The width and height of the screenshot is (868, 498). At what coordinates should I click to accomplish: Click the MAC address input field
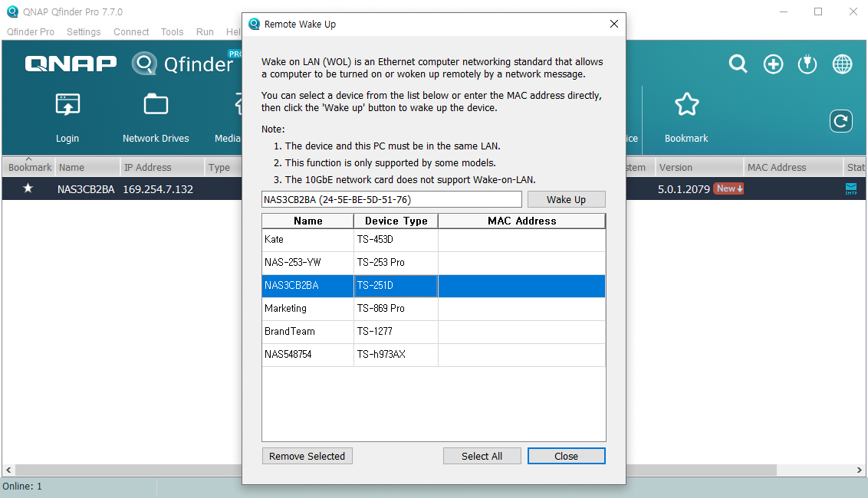click(391, 199)
